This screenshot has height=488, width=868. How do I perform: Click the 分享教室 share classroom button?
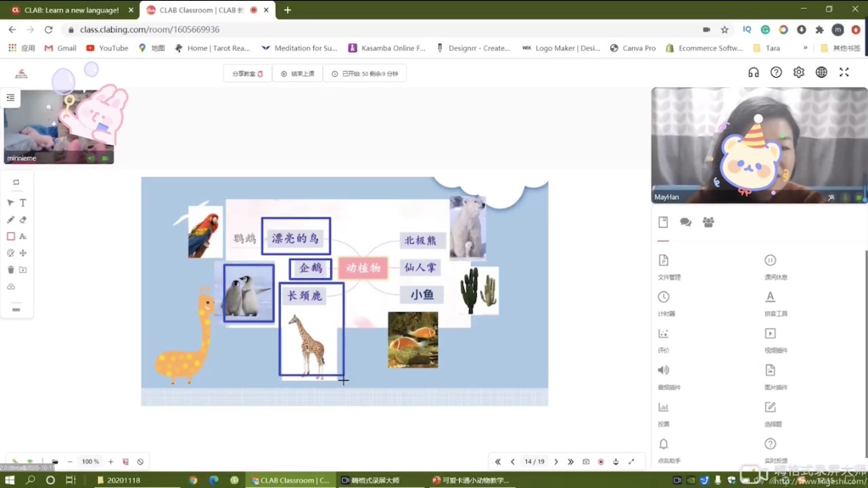tap(248, 74)
